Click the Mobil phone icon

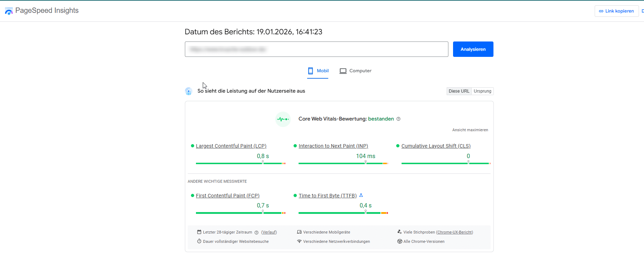[310, 71]
